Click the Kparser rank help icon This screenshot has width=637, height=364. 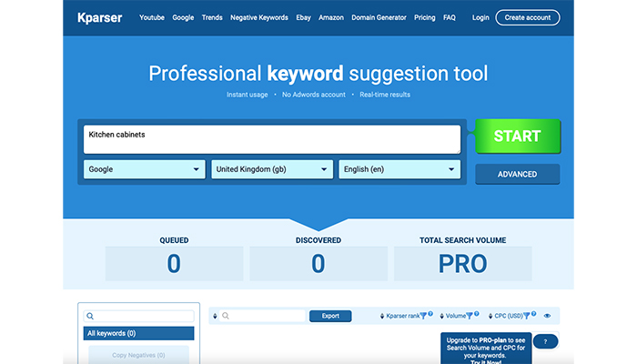click(430, 314)
